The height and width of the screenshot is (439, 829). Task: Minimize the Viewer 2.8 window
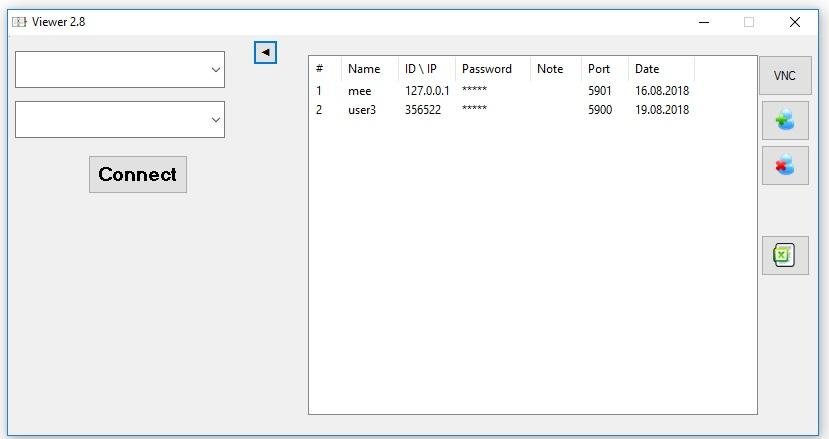coord(704,22)
